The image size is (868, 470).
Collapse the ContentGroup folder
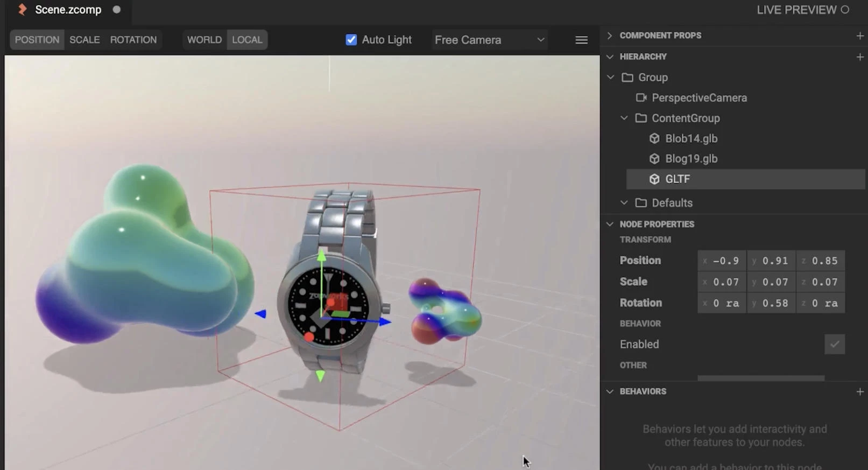point(624,118)
